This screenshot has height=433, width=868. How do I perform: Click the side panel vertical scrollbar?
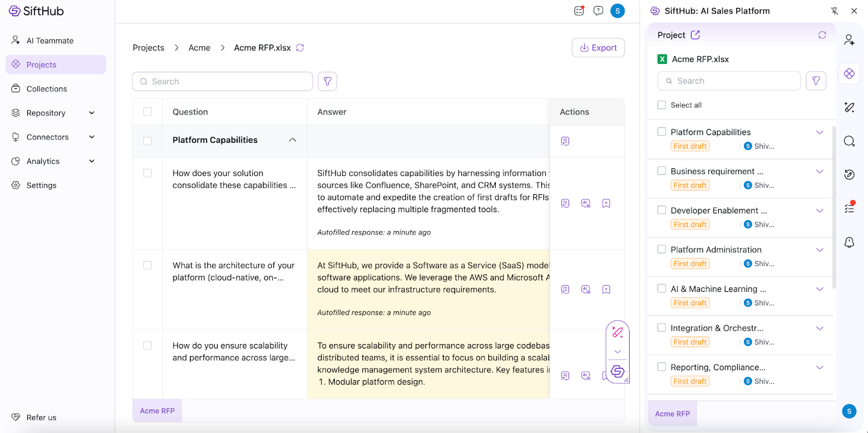coord(834,206)
